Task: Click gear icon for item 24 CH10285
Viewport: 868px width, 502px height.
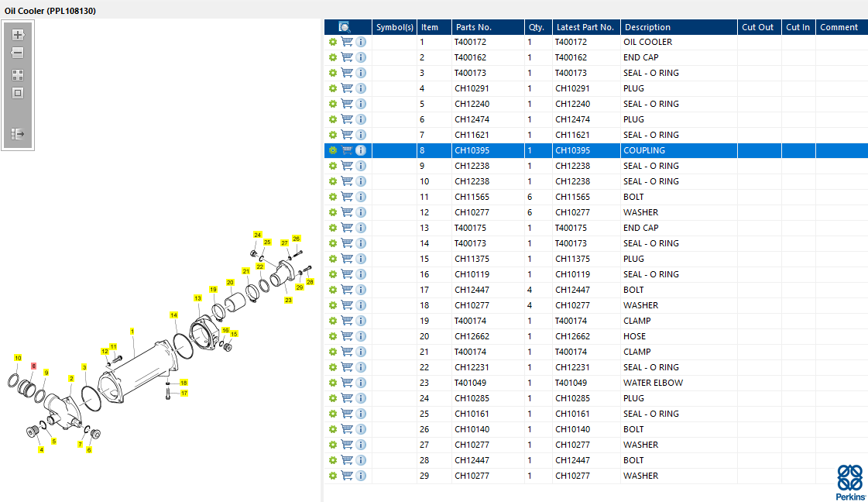Action: pos(333,398)
